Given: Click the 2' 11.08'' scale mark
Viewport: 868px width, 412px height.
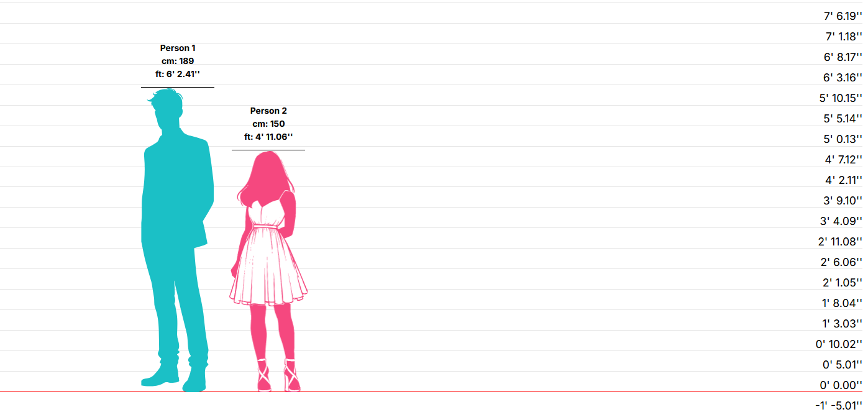Looking at the screenshot, I should pos(841,242).
